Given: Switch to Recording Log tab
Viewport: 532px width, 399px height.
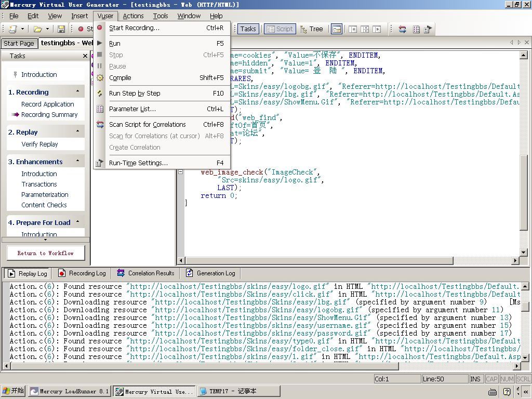Looking at the screenshot, I should tap(82, 273).
